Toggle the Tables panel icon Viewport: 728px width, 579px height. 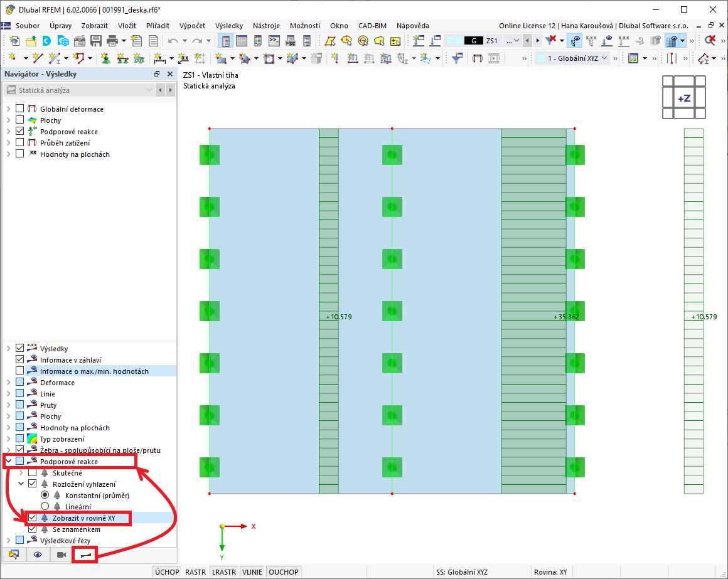[242, 41]
